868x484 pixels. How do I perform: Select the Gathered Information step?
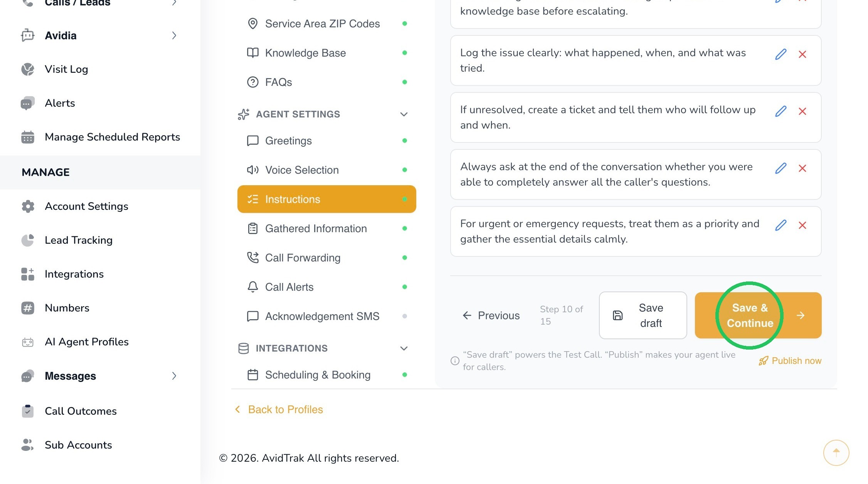click(x=326, y=228)
